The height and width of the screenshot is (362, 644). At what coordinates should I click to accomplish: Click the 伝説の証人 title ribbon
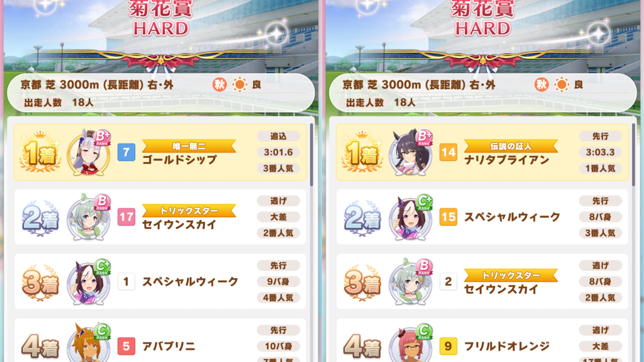(x=511, y=146)
